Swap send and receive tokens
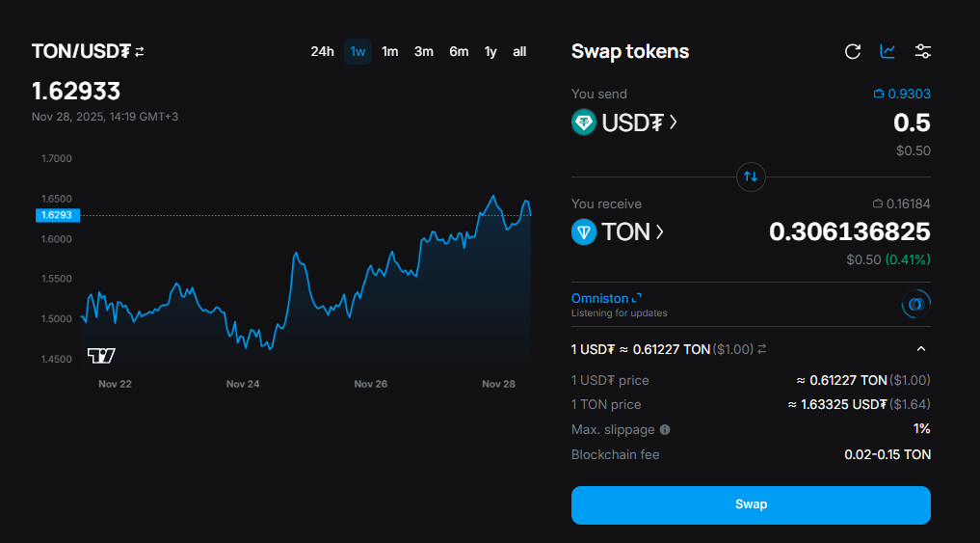The width and height of the screenshot is (980, 543). point(751,176)
